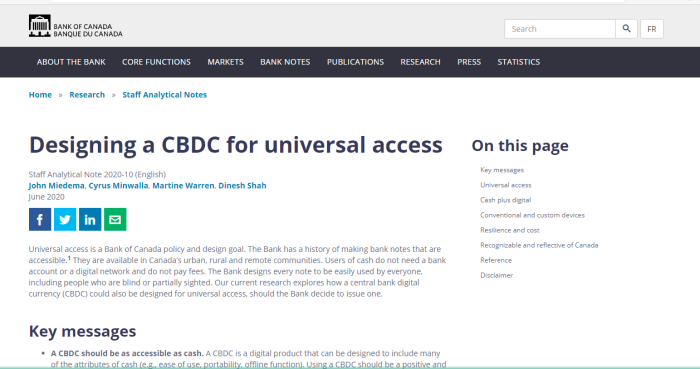Screen dimensions: 700x369
Task: Go to Research breadcrumb link
Action: click(87, 95)
